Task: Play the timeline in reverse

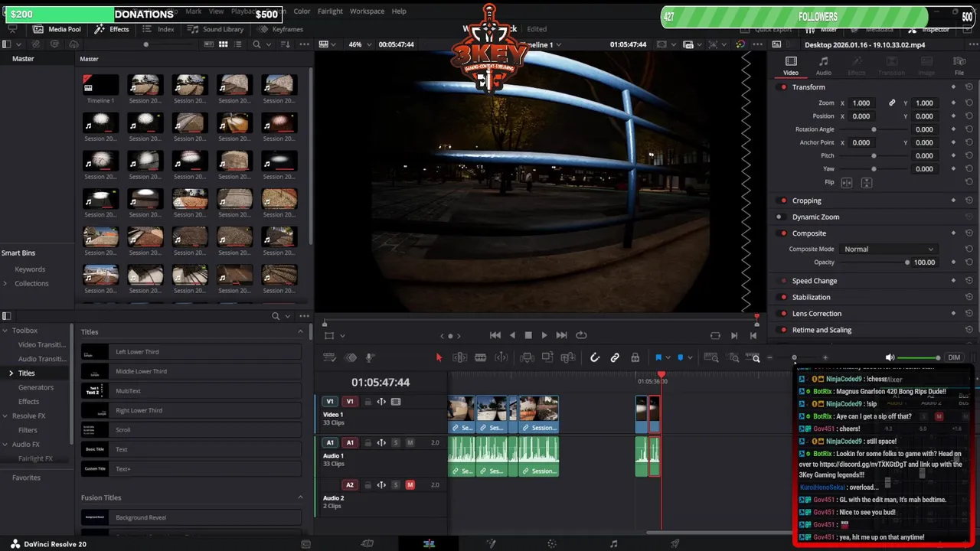Action: tap(512, 335)
